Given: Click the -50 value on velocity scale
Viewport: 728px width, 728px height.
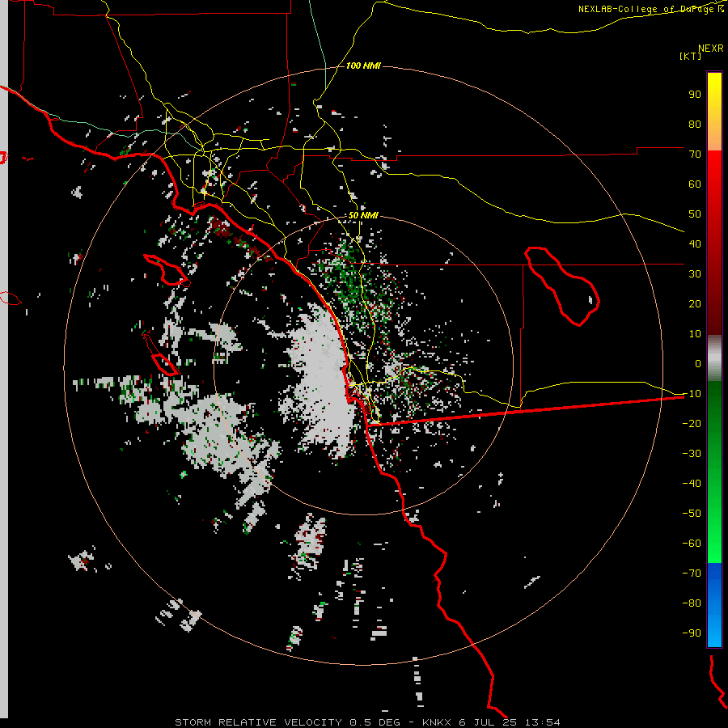Looking at the screenshot, I should tap(692, 514).
